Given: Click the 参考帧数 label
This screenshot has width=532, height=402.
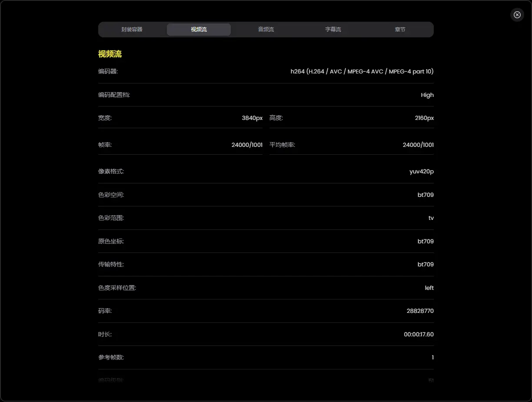Looking at the screenshot, I should click(111, 357).
